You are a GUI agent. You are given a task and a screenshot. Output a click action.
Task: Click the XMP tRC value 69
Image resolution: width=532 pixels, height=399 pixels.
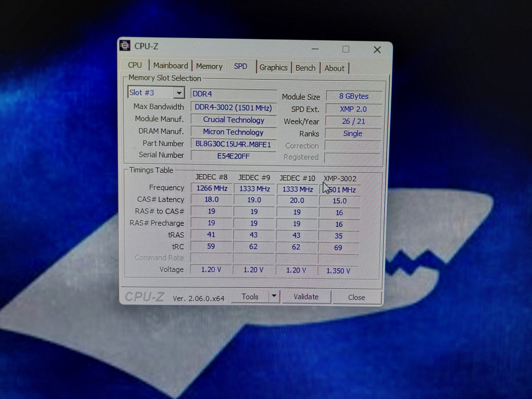click(x=338, y=248)
